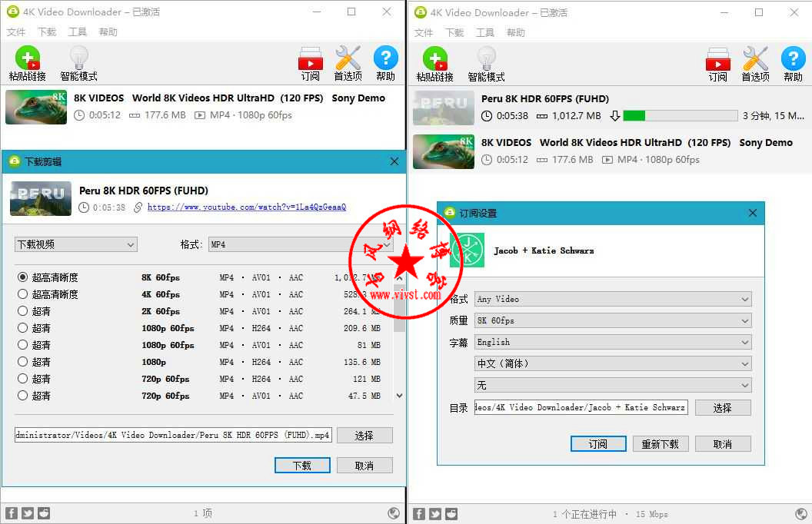This screenshot has height=524, width=812.
Task: Open 工具 menu in left window
Action: [x=77, y=32]
